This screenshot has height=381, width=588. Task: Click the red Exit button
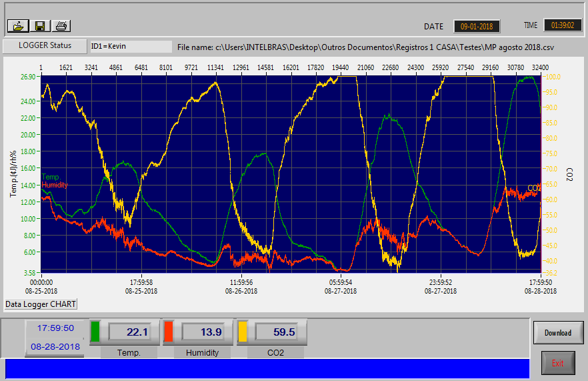(x=558, y=363)
